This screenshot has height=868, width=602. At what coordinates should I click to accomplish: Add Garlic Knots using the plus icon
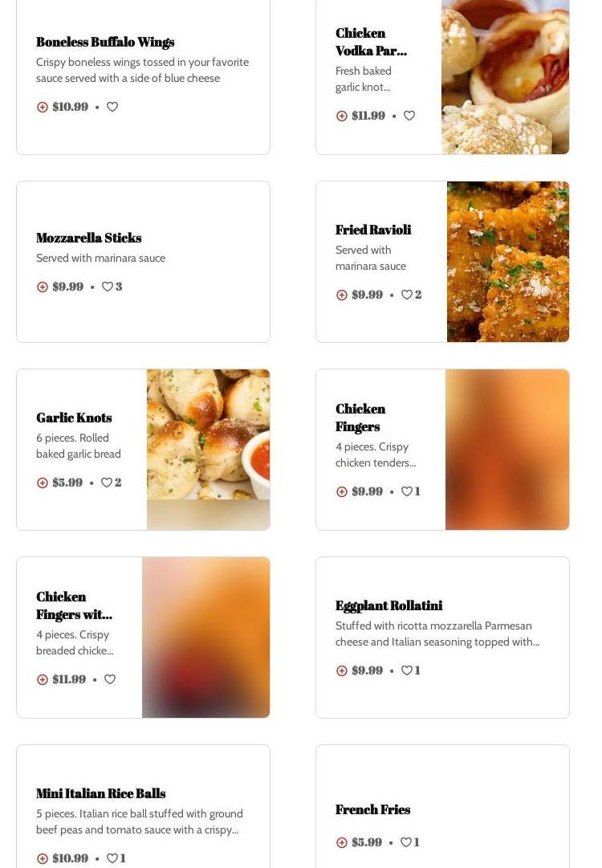coord(42,483)
